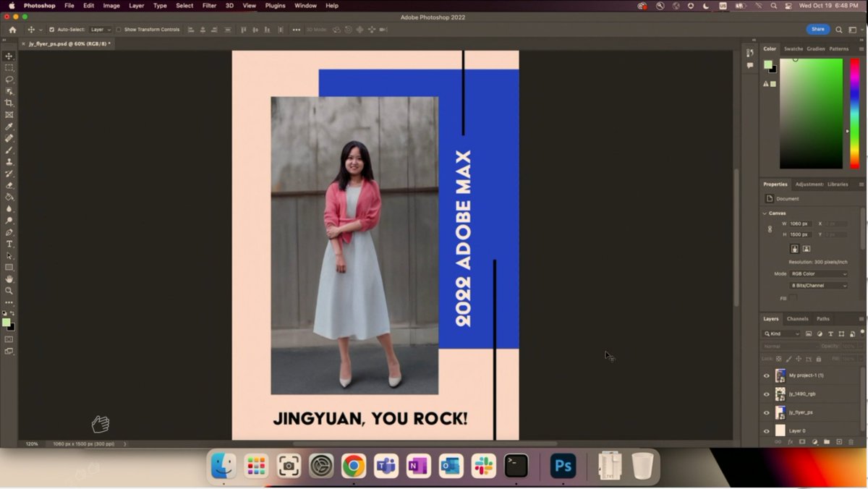Create a new layer in Layers panel
The height and width of the screenshot is (489, 868).
pos(839,441)
